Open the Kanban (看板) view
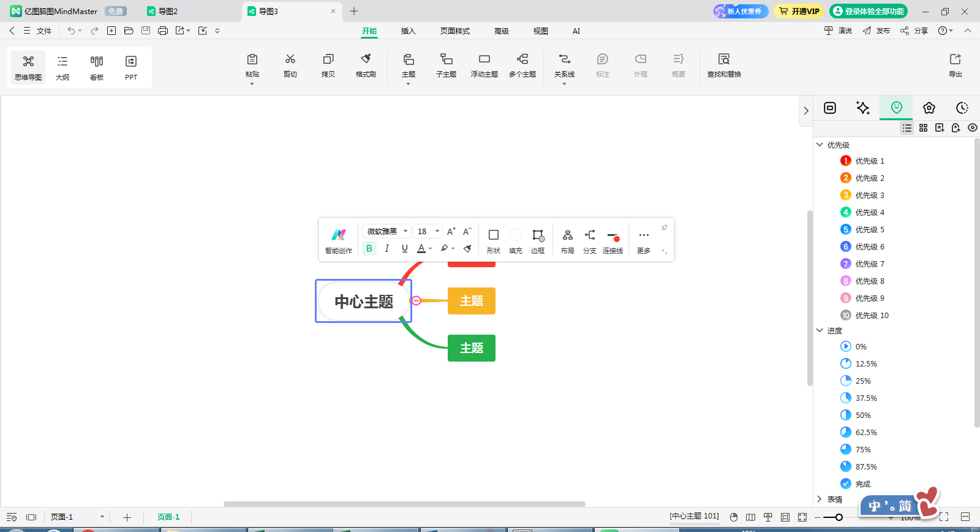 point(97,67)
